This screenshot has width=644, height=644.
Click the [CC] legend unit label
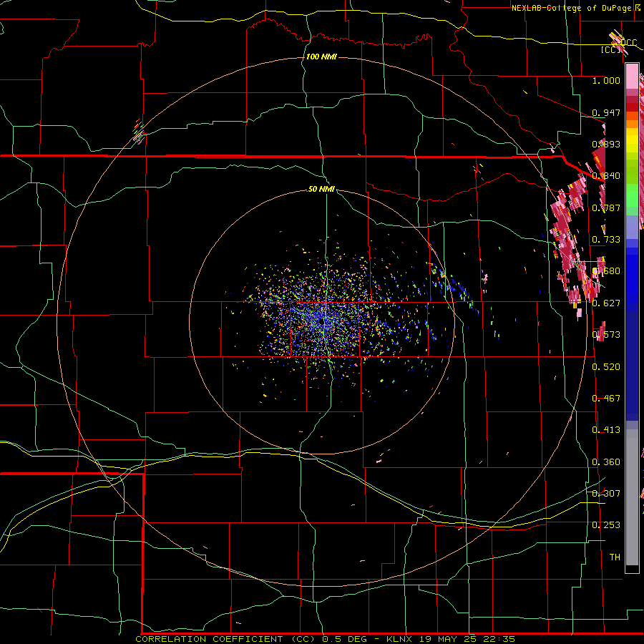[610, 49]
